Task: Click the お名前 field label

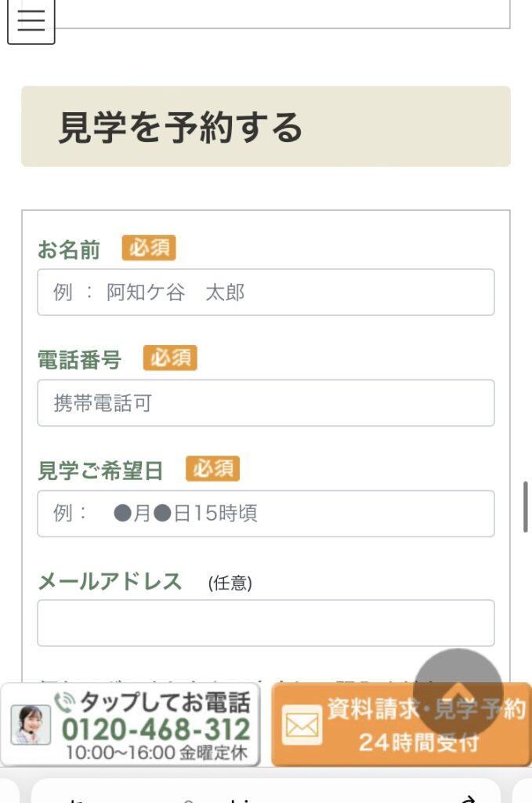Action: pos(69,249)
